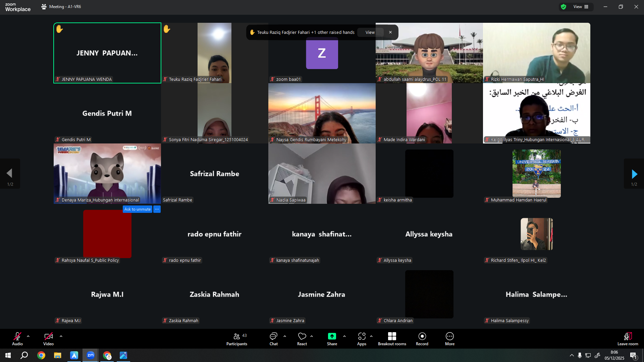Viewport: 644px width, 362px height.
Task: Unmute microphone with Audio button
Action: pos(17,339)
